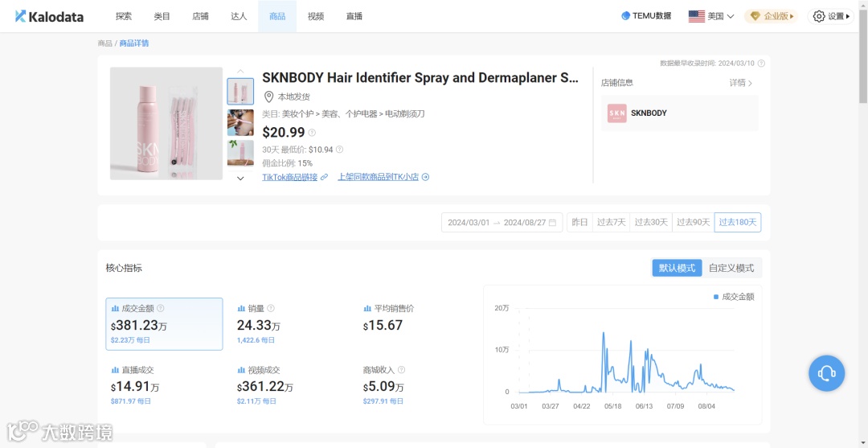The image size is (868, 448).
Task: Click the 14.91万 直播成交 value
Action: click(135, 387)
